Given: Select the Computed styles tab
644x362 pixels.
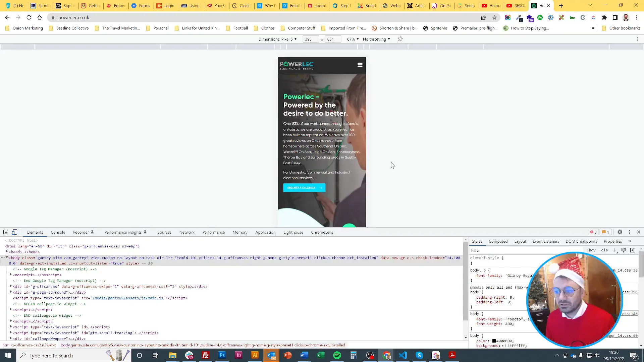Looking at the screenshot, I should (x=498, y=241).
